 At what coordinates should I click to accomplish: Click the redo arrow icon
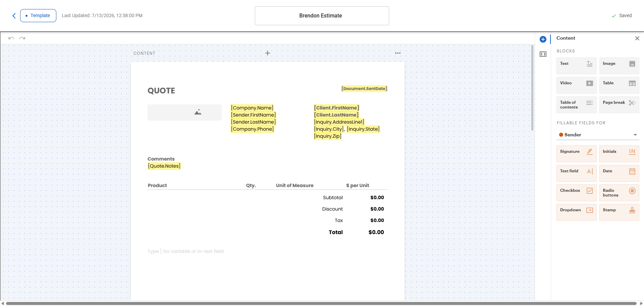pyautogui.click(x=22, y=38)
